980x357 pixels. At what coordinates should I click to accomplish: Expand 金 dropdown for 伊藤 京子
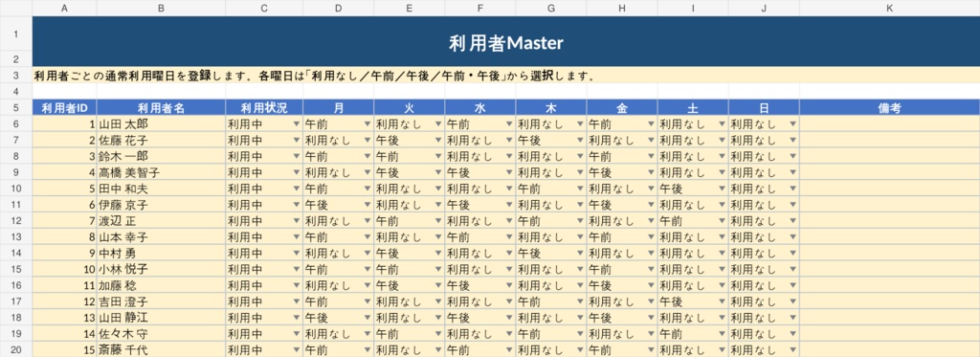(651, 205)
